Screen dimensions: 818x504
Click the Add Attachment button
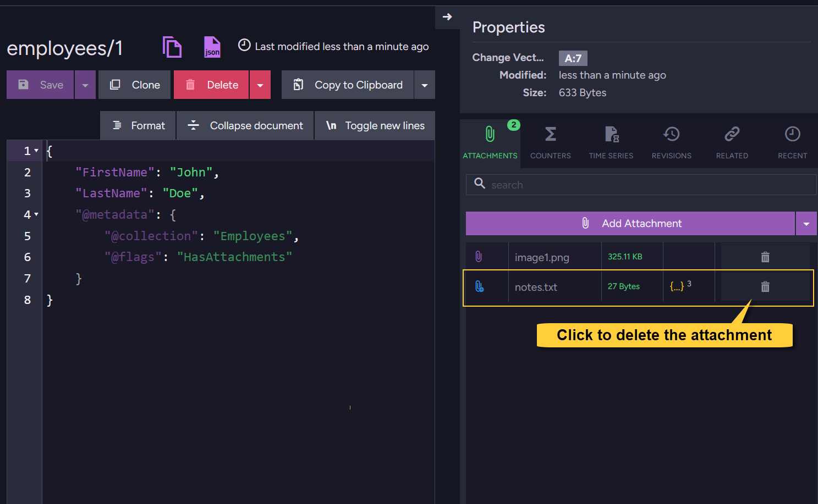click(630, 224)
